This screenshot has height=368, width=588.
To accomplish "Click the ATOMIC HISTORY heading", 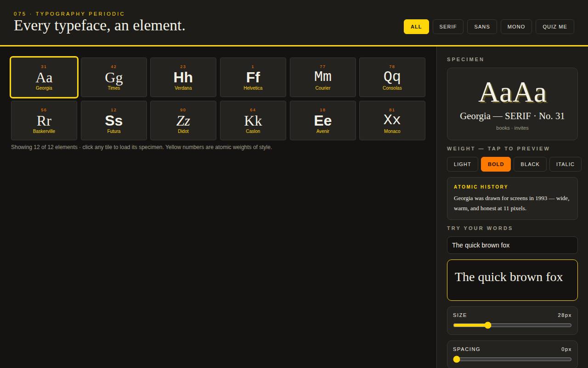I will 481,187.
